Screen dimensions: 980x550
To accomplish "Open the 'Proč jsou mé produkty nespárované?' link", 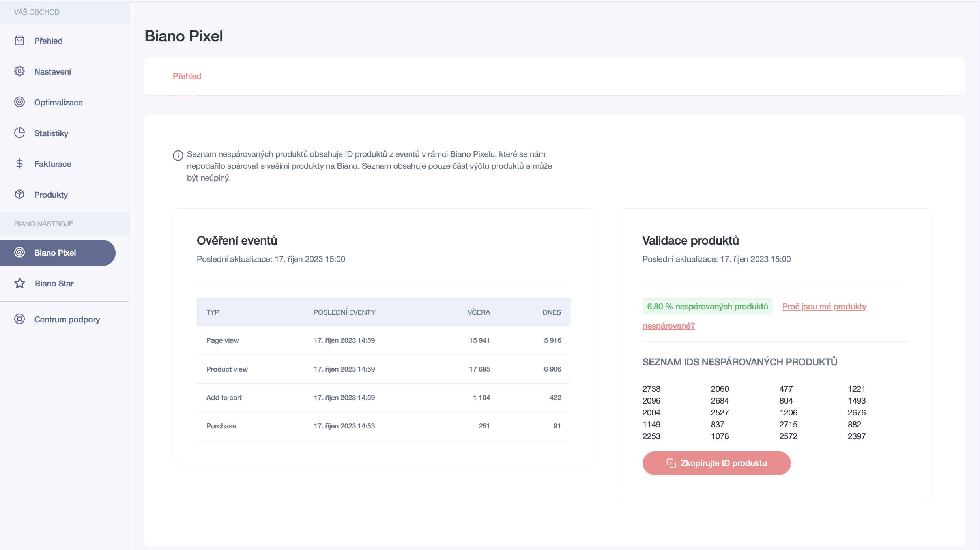I will pos(824,307).
